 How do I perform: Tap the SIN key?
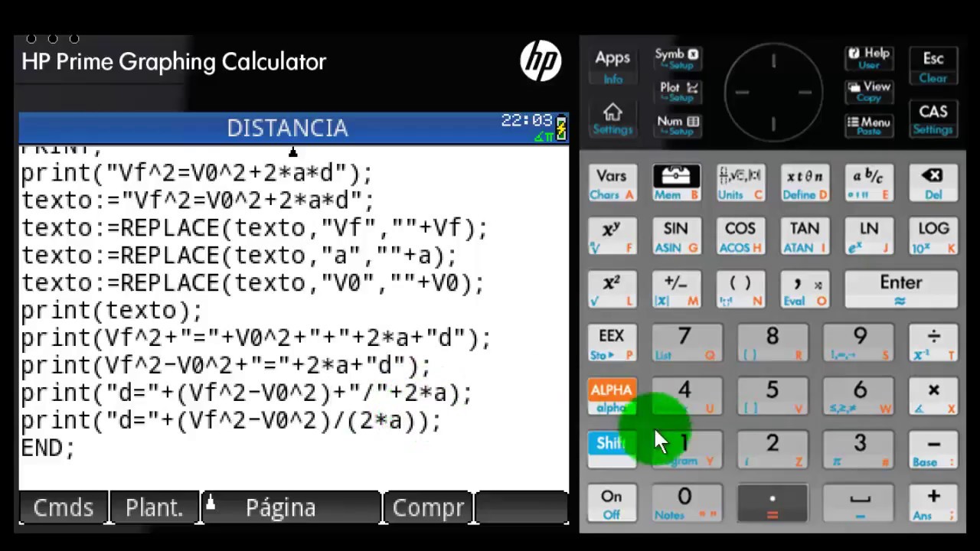(x=676, y=237)
